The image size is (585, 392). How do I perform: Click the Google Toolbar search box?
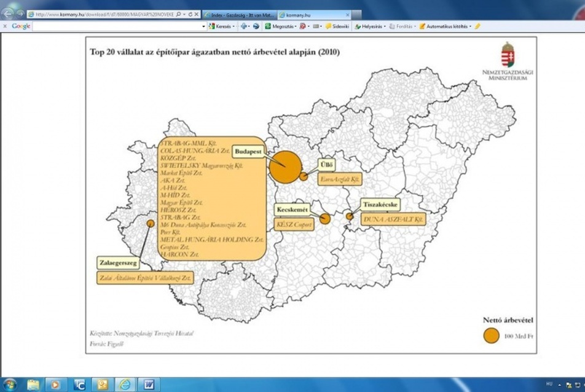117,26
